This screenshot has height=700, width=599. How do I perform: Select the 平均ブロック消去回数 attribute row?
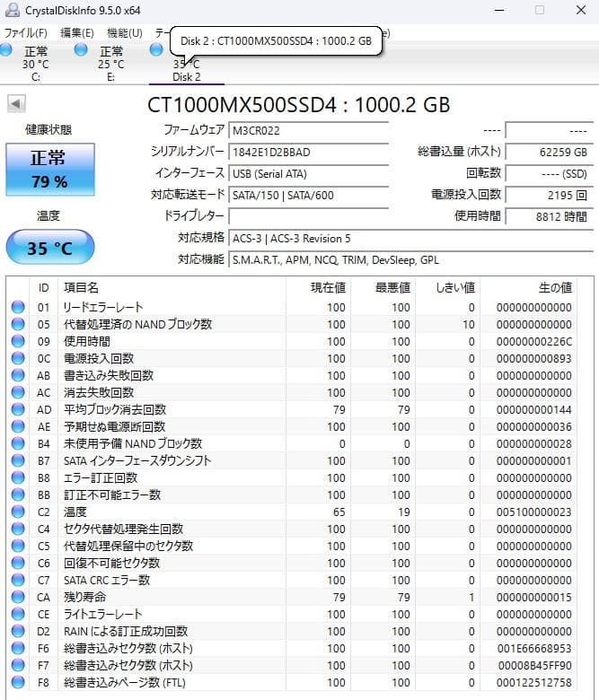coord(293,409)
